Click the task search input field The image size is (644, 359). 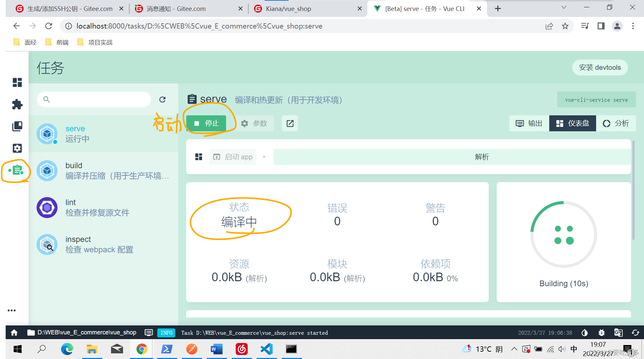(94, 99)
